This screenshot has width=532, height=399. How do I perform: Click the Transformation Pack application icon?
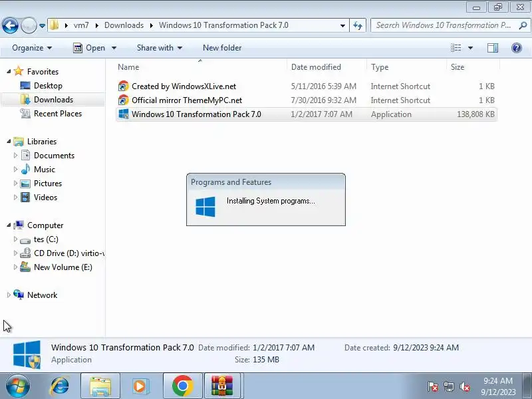(x=123, y=114)
